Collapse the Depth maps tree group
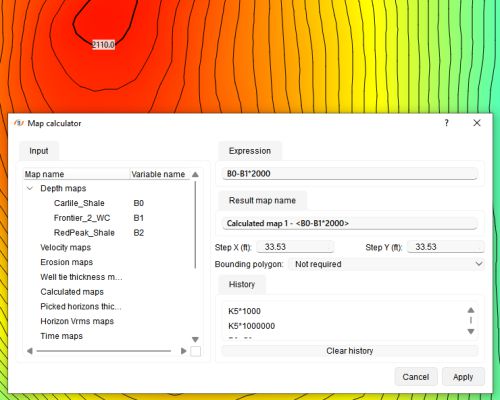 tap(30, 188)
